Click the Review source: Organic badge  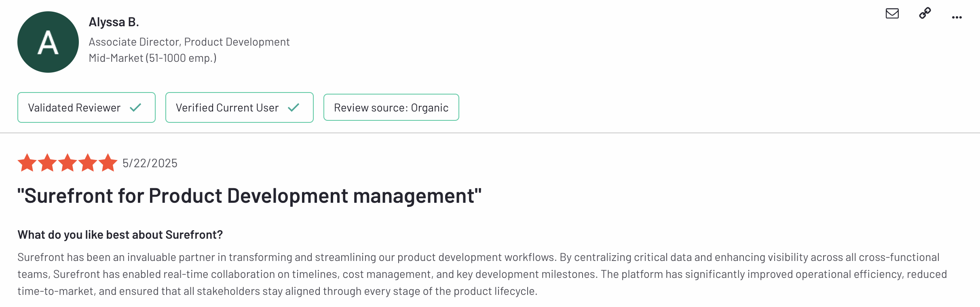coord(391,107)
